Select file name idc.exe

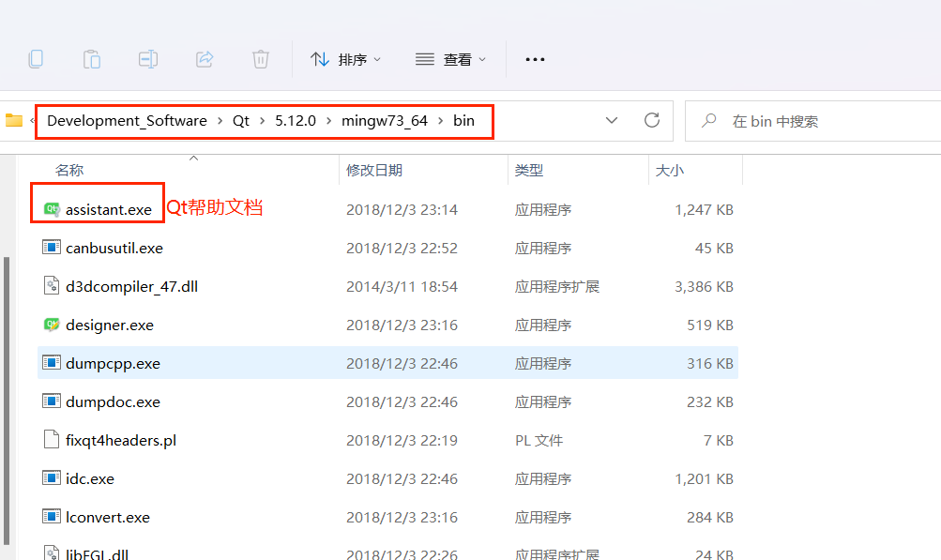click(89, 478)
